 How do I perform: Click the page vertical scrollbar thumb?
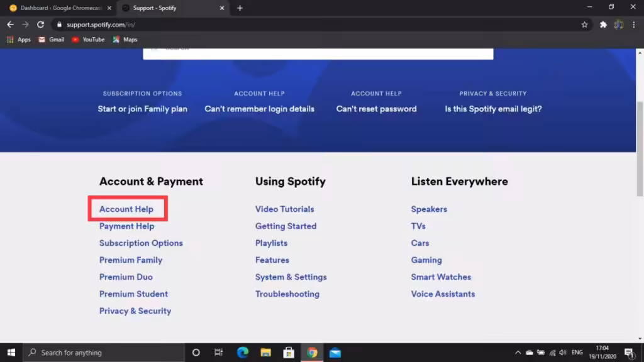[x=640, y=148]
